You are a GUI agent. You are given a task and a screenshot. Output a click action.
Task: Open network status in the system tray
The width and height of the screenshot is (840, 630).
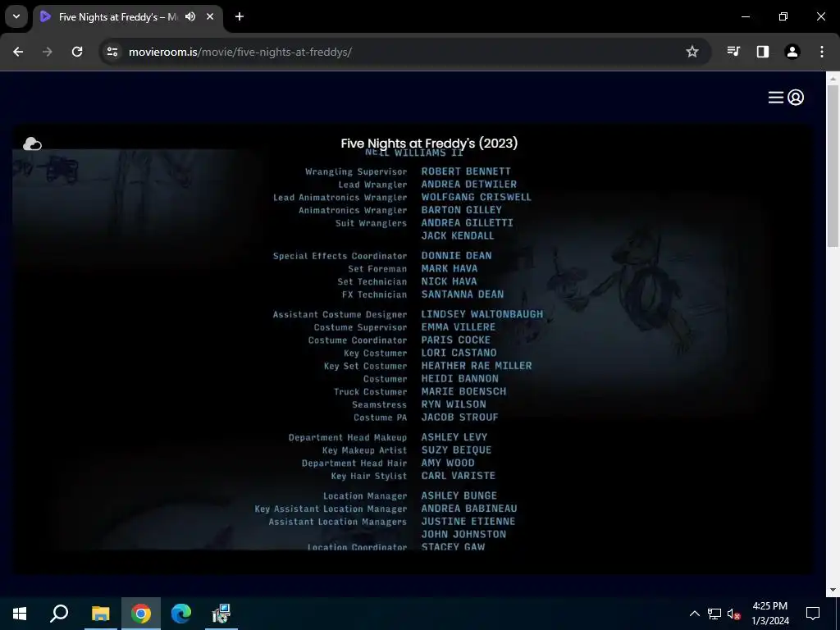714,614
